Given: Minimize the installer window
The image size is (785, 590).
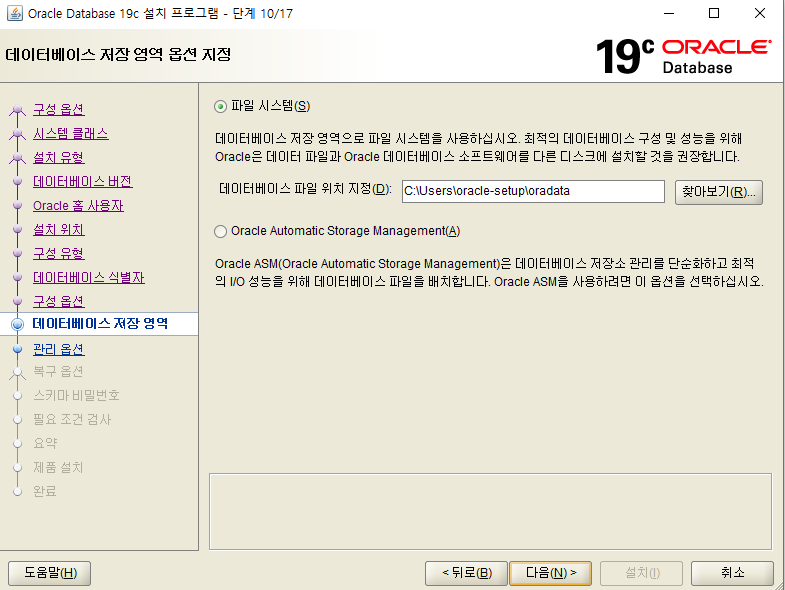Looking at the screenshot, I should pos(669,14).
